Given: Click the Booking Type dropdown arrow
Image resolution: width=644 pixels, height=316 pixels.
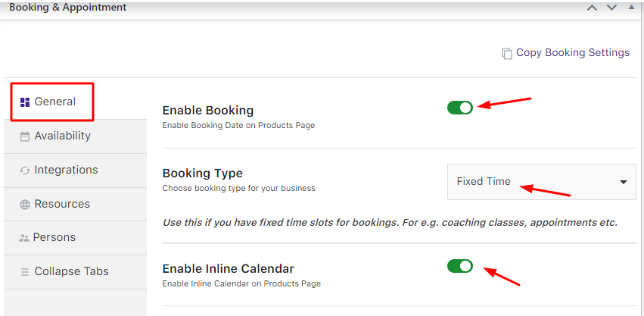Looking at the screenshot, I should point(624,182).
